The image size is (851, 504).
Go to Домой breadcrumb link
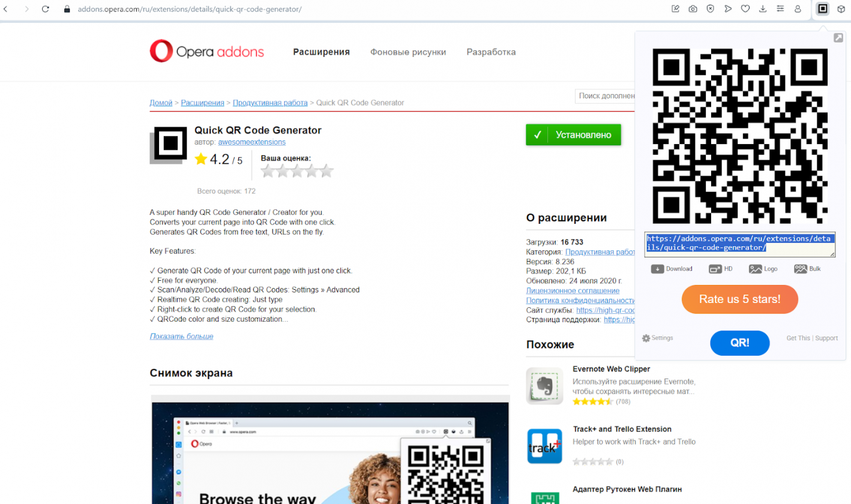[x=161, y=103]
